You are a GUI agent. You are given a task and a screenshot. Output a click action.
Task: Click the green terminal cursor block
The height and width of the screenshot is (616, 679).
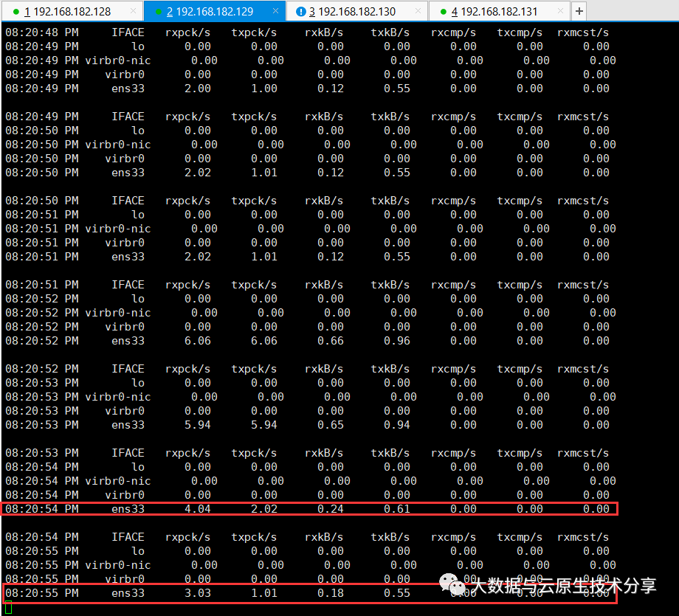[8, 608]
